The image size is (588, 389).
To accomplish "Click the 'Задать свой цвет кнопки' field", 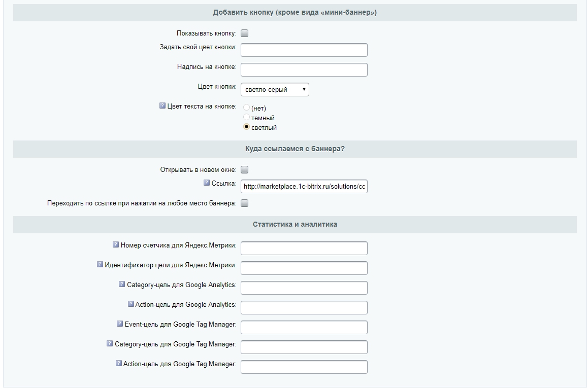I will coord(304,50).
